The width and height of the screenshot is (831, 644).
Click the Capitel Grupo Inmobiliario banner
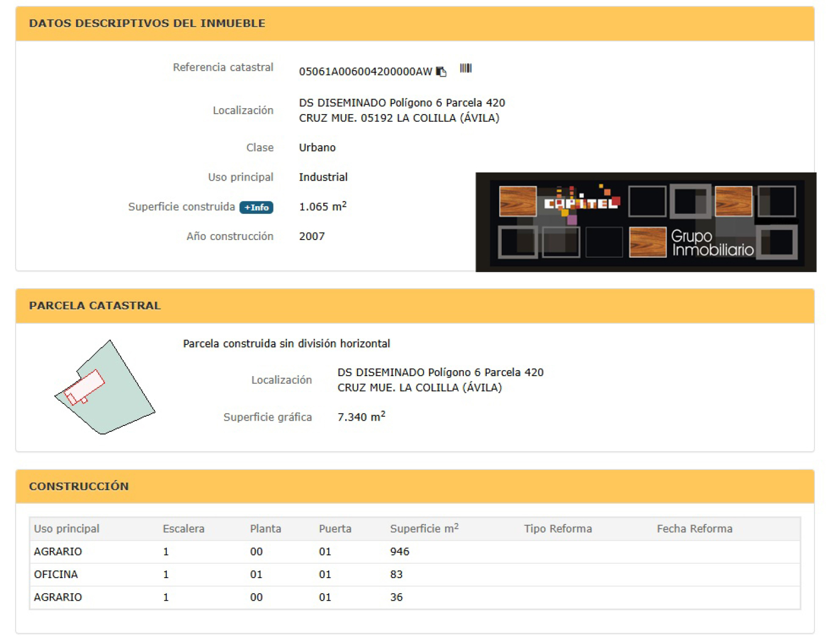click(x=645, y=222)
